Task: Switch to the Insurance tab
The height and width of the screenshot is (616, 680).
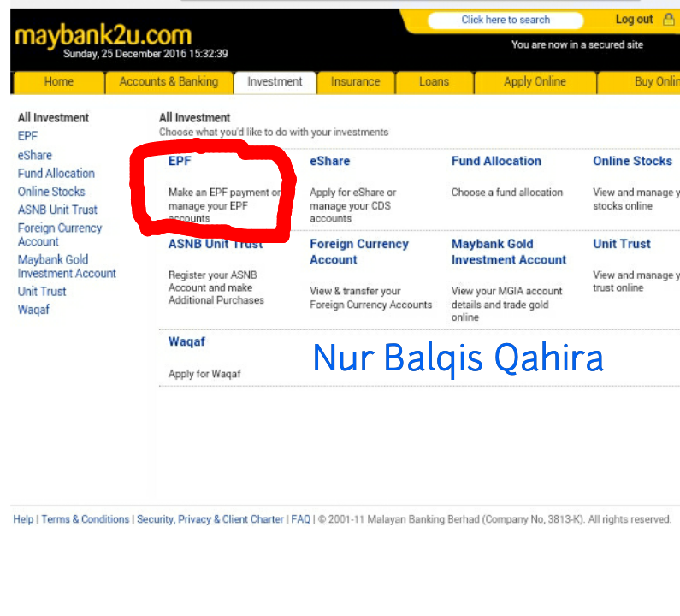Action: click(x=355, y=82)
